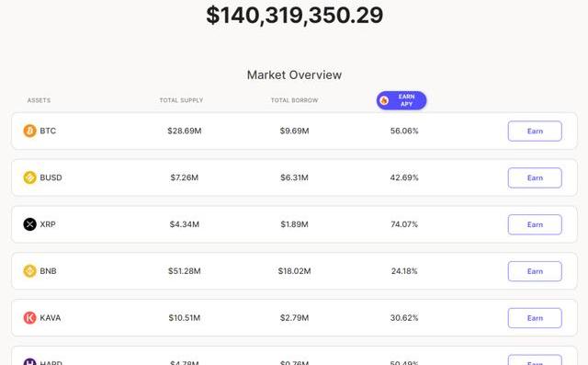The image size is (588, 365).
Task: Click the black XRP coin icon
Action: [x=30, y=224]
